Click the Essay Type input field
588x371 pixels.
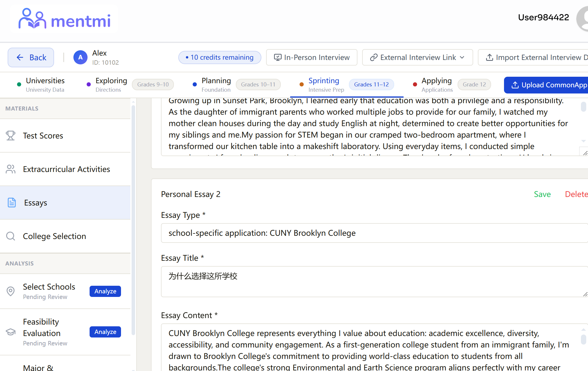(x=374, y=233)
